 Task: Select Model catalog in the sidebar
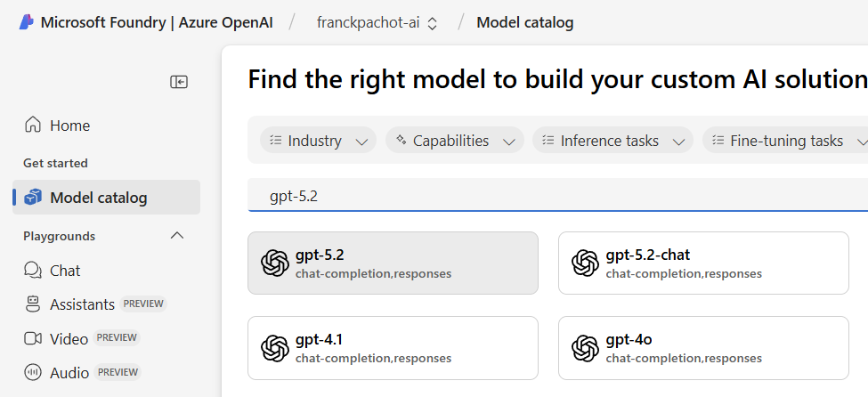pyautogui.click(x=106, y=197)
